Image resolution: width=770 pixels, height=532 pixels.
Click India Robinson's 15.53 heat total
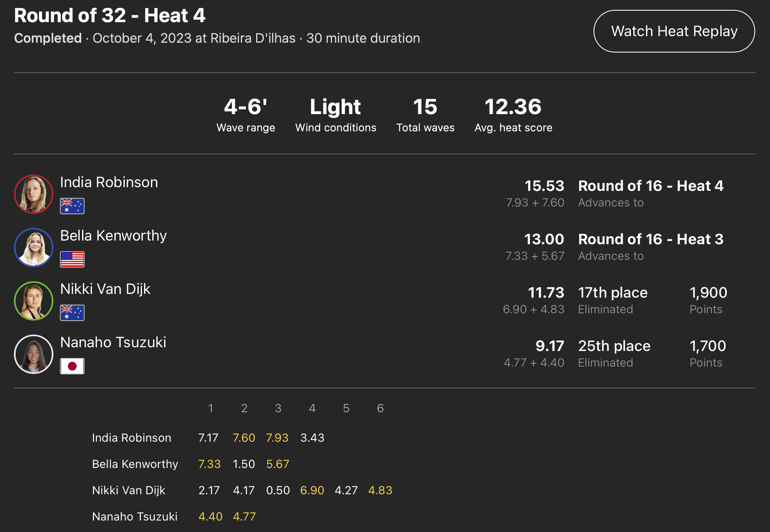pyautogui.click(x=544, y=186)
